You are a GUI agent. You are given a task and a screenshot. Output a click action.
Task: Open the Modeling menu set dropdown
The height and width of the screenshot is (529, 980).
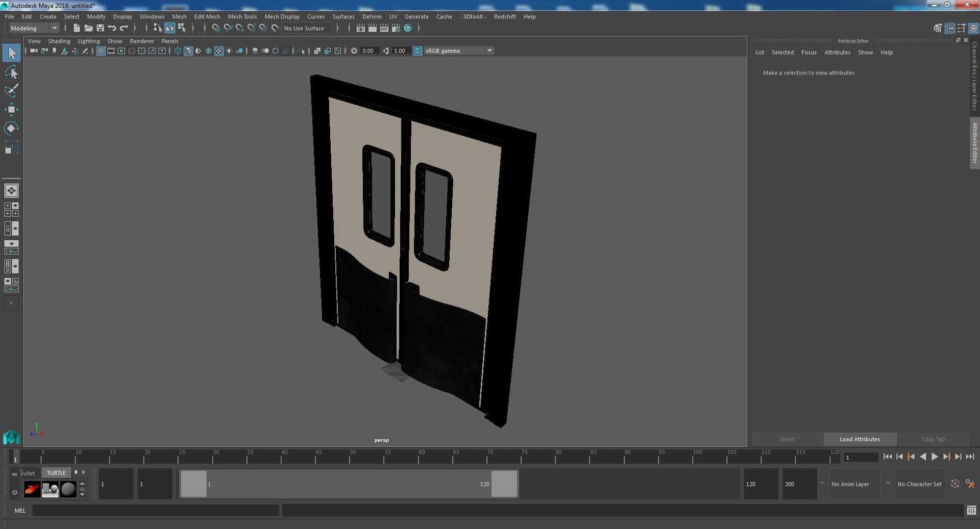tap(34, 28)
